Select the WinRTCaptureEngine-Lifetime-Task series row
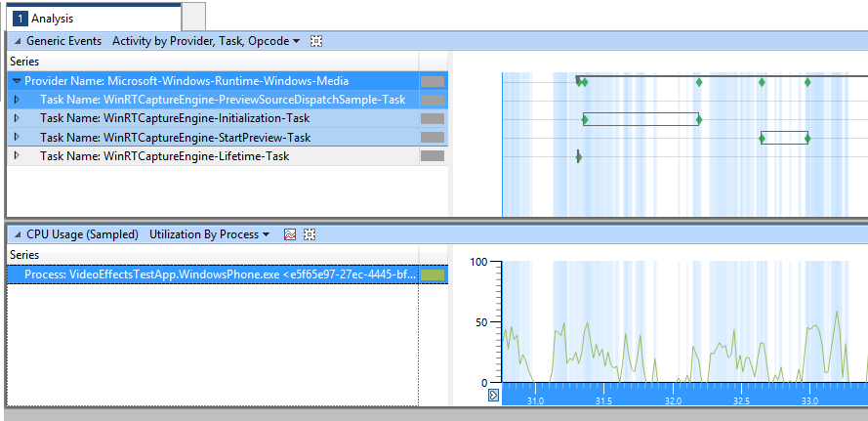This screenshot has height=421, width=868. pyautogui.click(x=227, y=156)
